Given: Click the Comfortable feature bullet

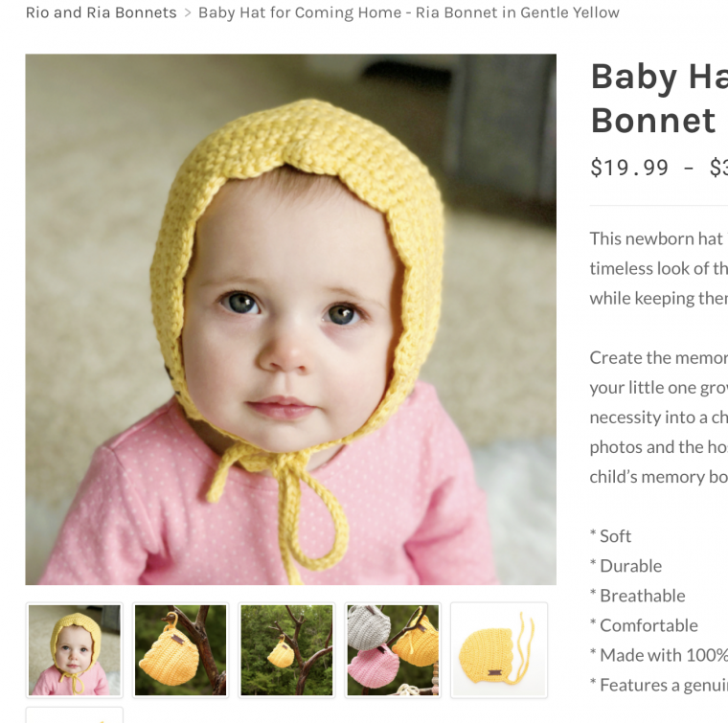Looking at the screenshot, I should [x=644, y=625].
